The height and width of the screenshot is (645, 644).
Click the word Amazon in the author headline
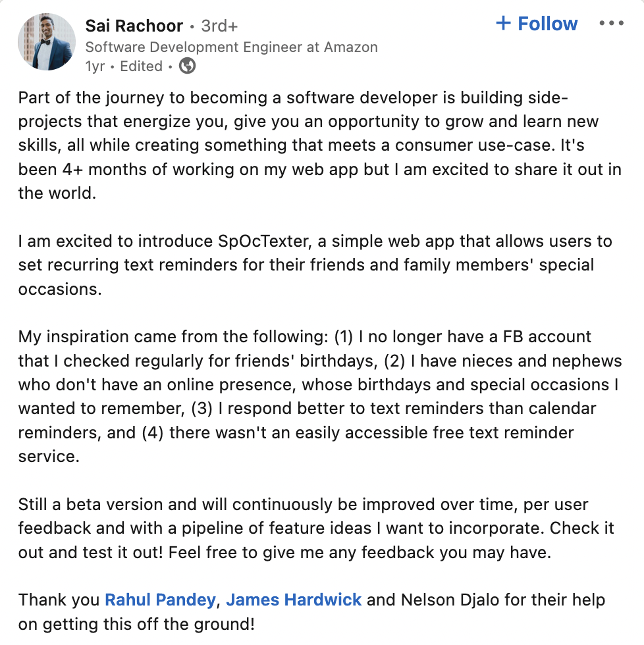(x=350, y=47)
